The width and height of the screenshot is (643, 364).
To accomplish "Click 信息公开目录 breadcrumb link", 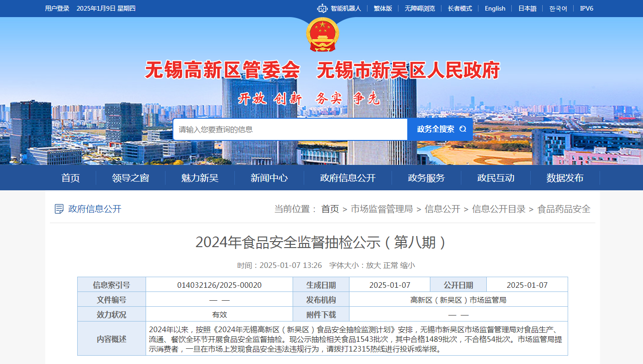I will point(499,209).
